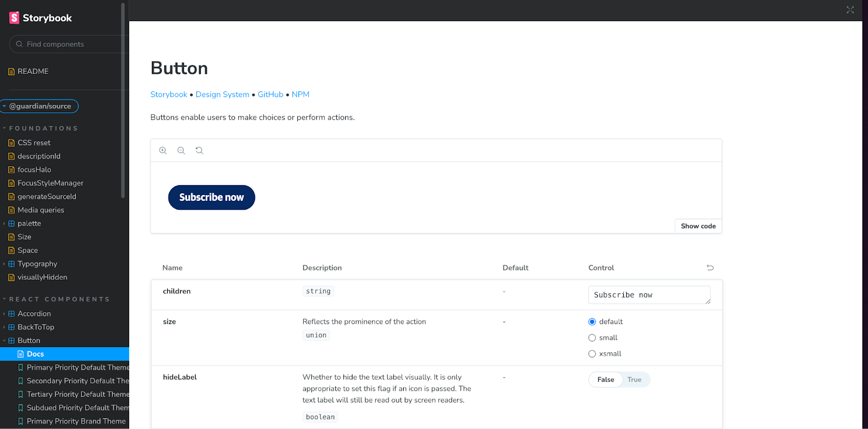
Task: Click the Typography component icon
Action: point(11,264)
